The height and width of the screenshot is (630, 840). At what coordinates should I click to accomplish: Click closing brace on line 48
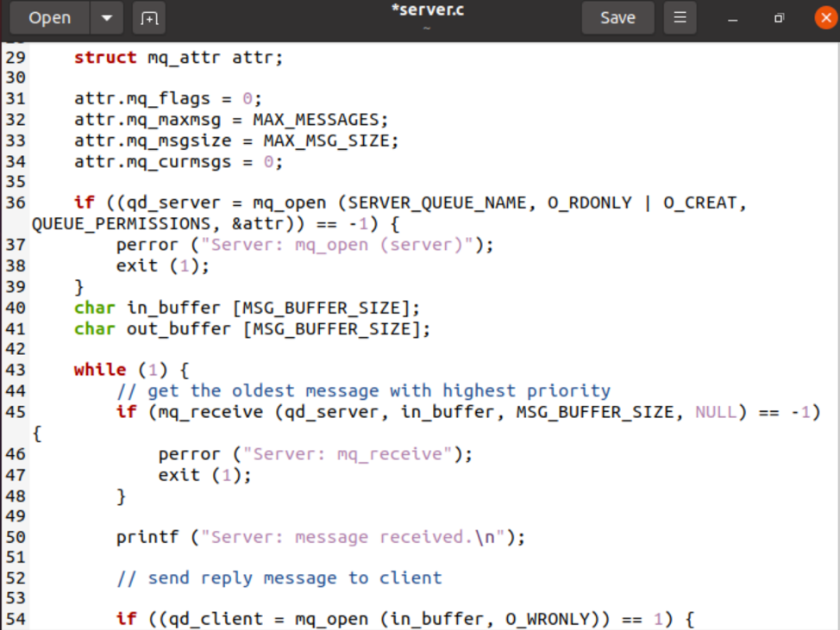121,496
